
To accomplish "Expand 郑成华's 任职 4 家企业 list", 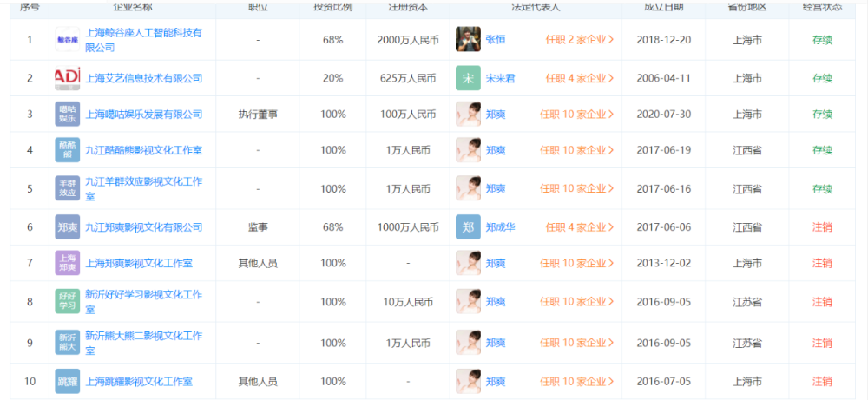I will pyautogui.click(x=580, y=227).
